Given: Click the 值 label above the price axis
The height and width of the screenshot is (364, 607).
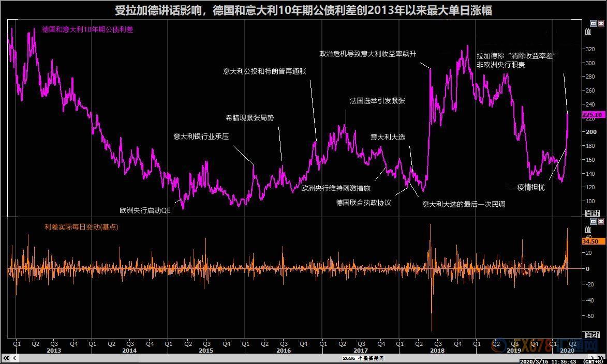Looking at the screenshot, I should point(588,32).
